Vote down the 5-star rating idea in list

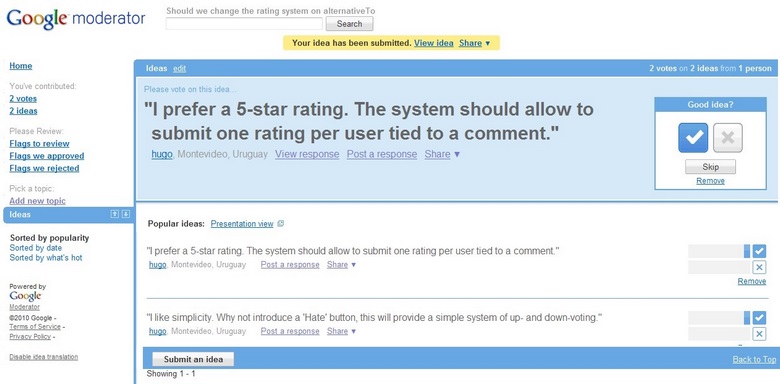pyautogui.click(x=759, y=268)
